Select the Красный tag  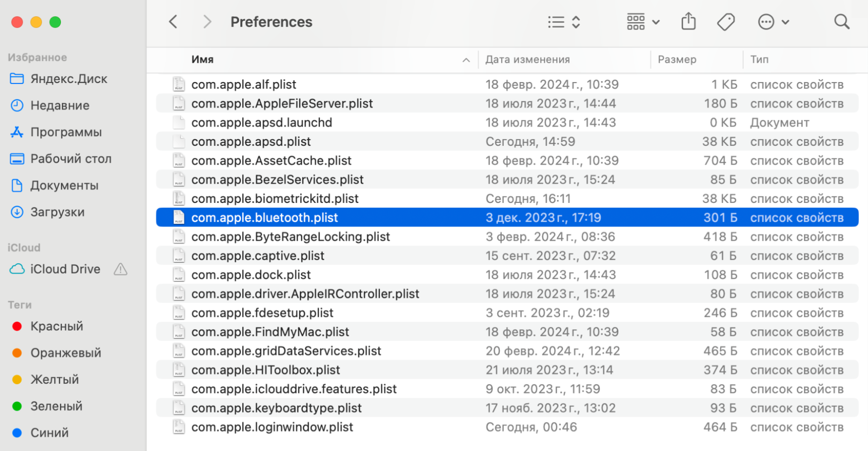(57, 326)
